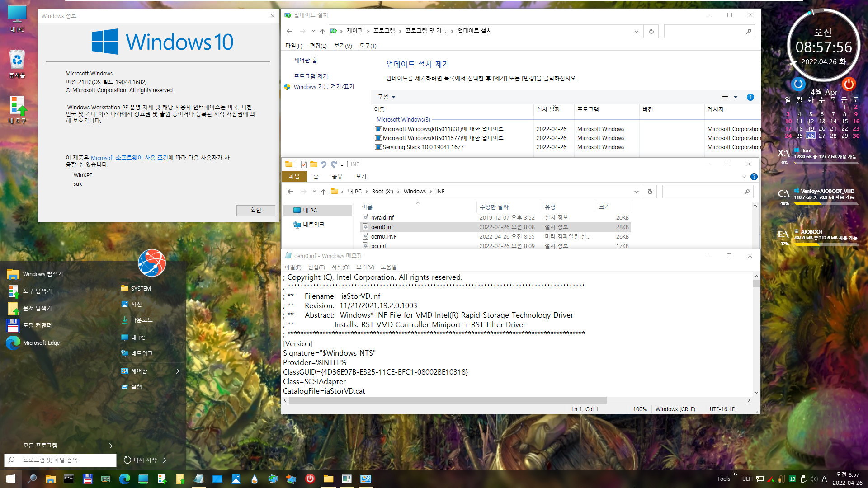Select 내 PC in INF navigation pane
The width and height of the screenshot is (868, 488).
317,210
